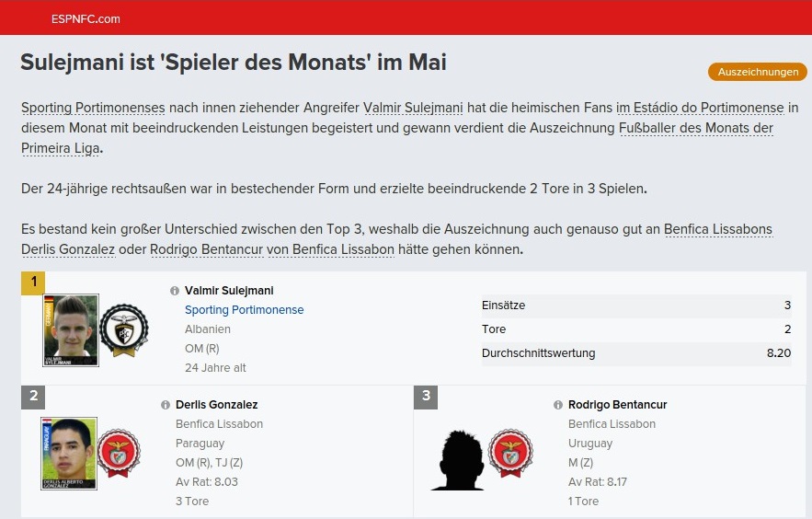Viewport: 812px width, 519px height.
Task: Click ESPNFC.com in the red header
Action: tap(84, 18)
